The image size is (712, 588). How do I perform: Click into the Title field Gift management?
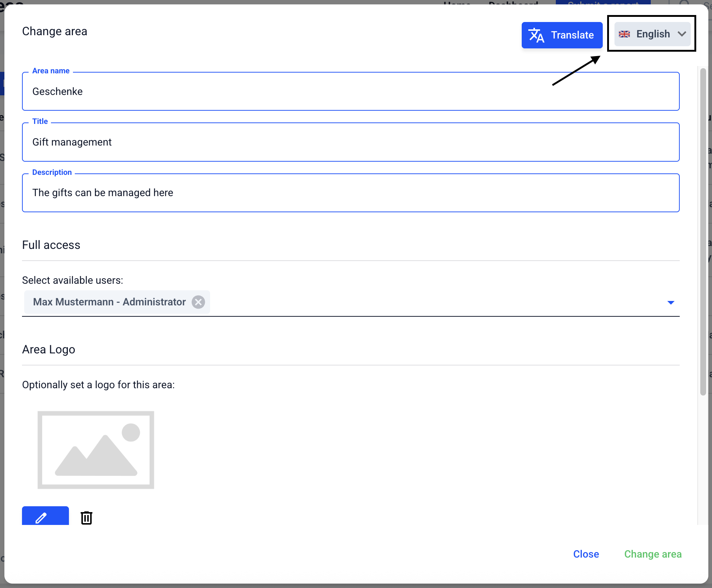(x=351, y=142)
